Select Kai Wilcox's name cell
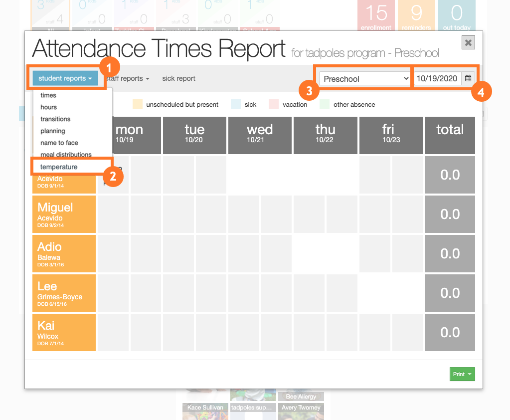This screenshot has width=510, height=420. point(64,332)
